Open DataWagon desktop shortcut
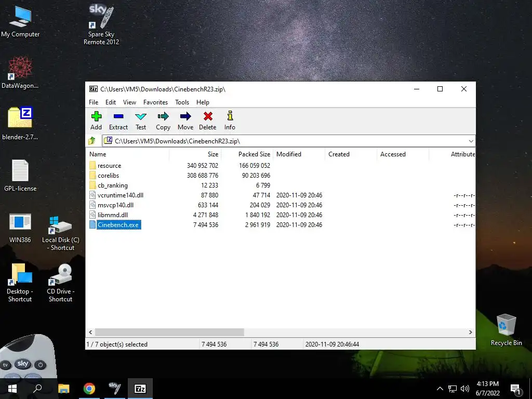Viewport: 532px width, 399px height. pyautogui.click(x=20, y=73)
